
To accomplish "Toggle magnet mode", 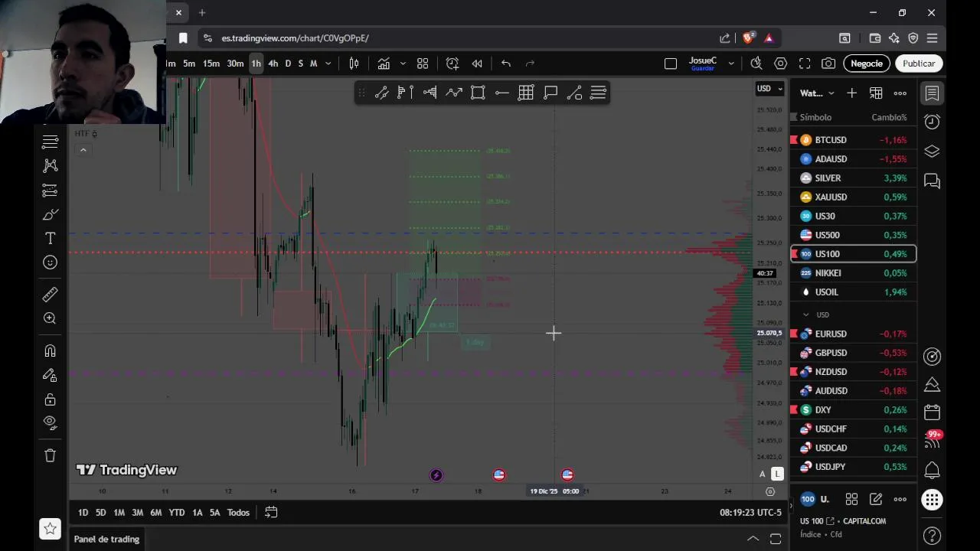I will 50,350.
